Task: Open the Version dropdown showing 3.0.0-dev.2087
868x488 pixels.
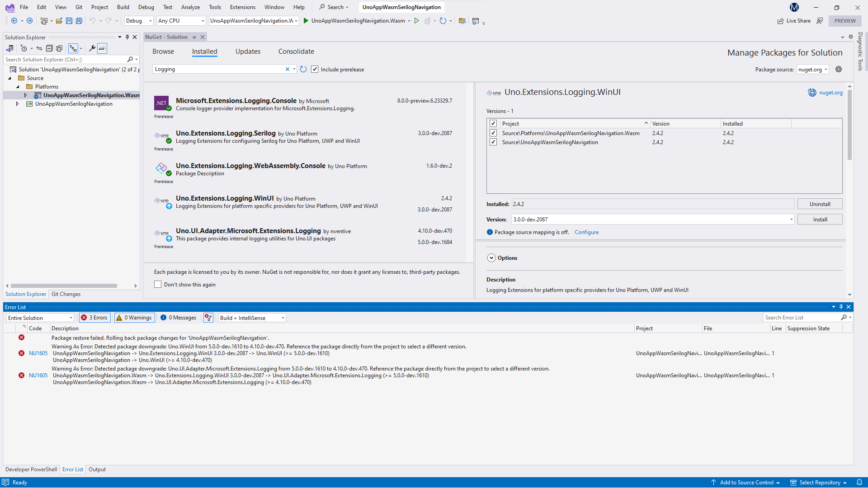Action: point(792,219)
